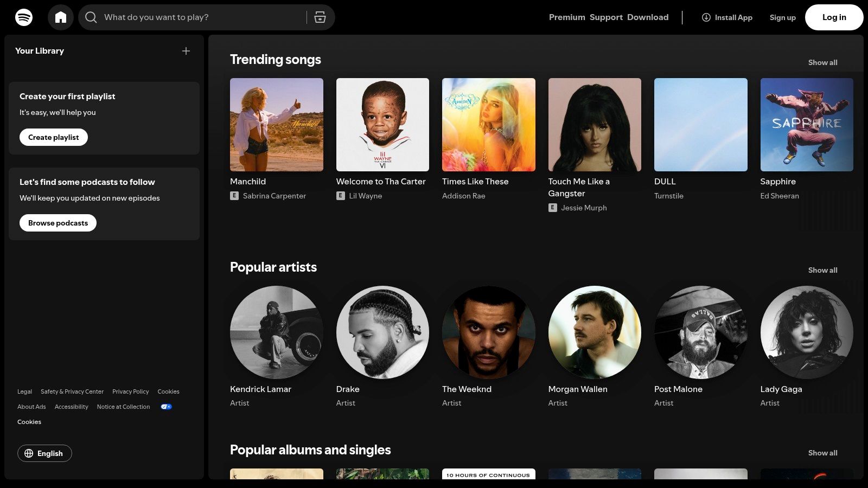Click the Addison Rae artist link
868x488 pixels.
point(464,196)
